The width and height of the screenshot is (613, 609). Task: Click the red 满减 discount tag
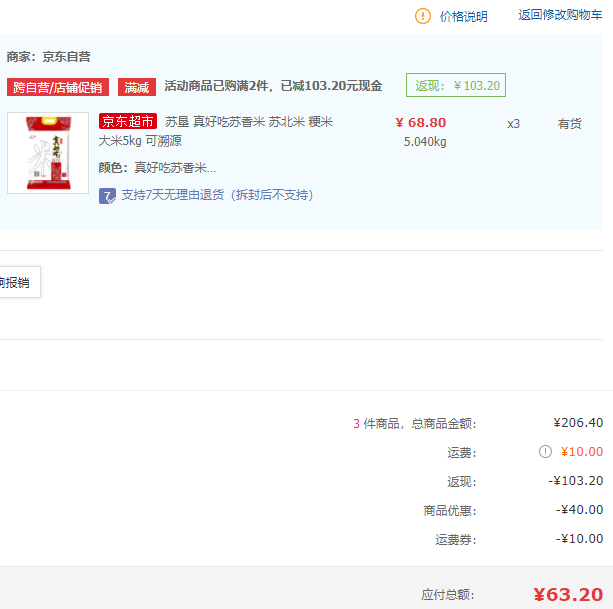pos(137,87)
